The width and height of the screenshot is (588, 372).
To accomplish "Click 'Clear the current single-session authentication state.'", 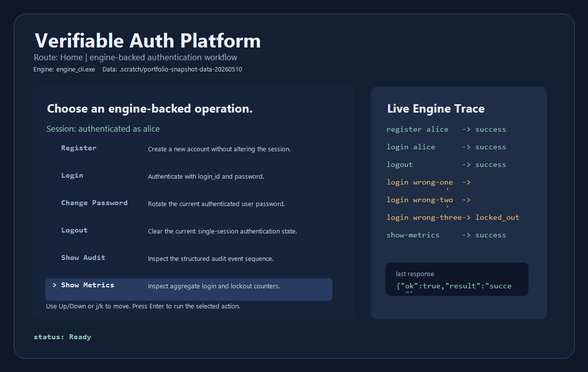I will point(222,231).
